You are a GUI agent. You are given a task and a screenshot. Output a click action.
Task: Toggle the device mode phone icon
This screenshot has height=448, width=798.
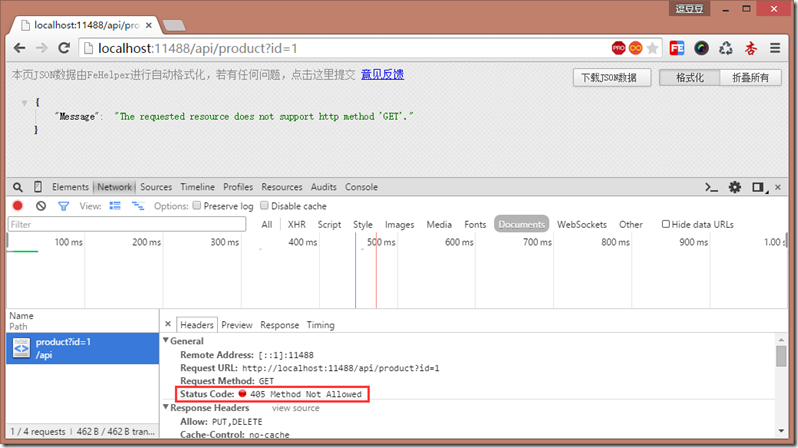[x=38, y=187]
